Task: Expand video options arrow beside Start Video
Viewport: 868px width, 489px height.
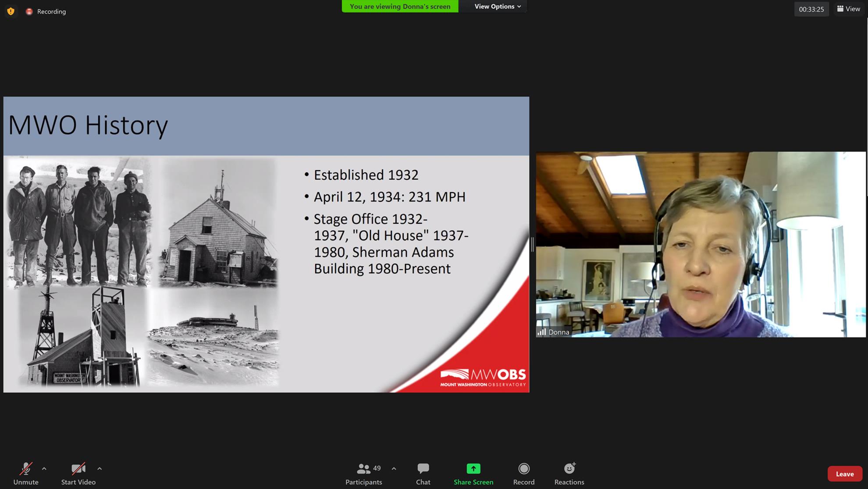Action: [x=100, y=469]
